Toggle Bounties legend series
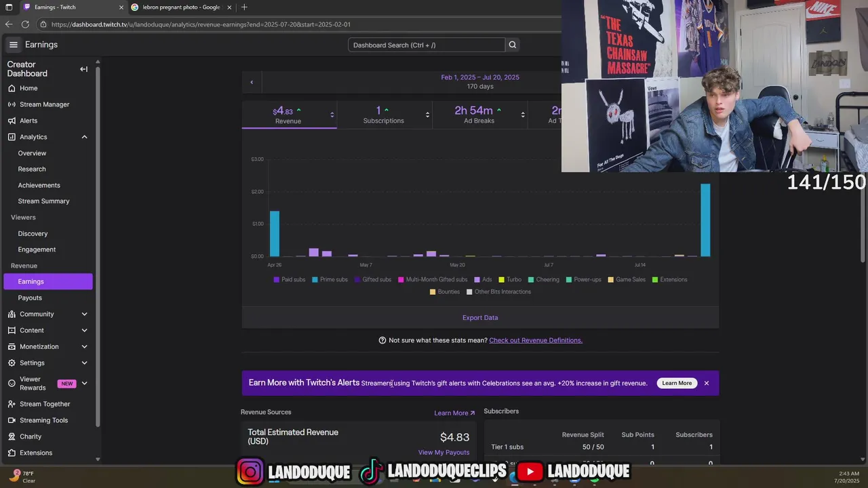This screenshot has width=868, height=488. click(444, 291)
